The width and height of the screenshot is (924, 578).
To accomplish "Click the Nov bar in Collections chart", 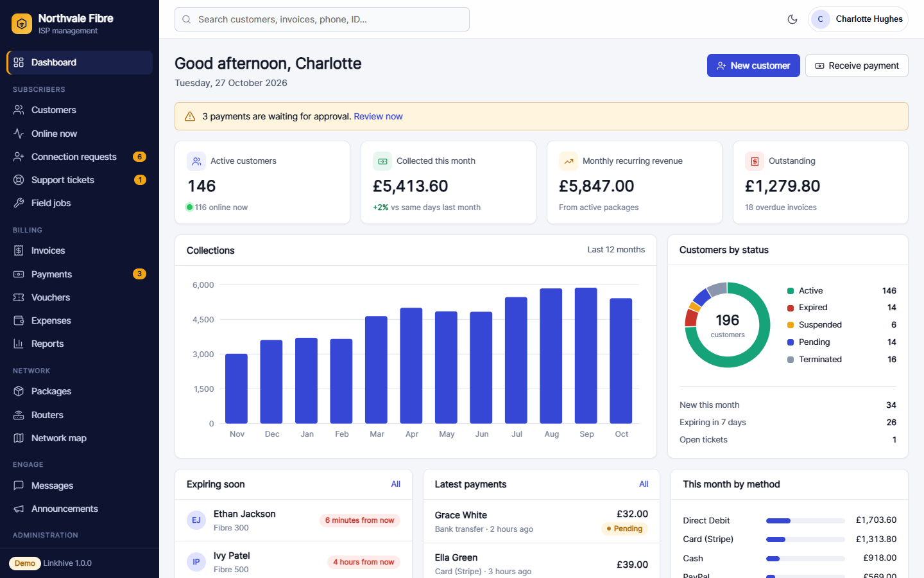I will pos(236,389).
